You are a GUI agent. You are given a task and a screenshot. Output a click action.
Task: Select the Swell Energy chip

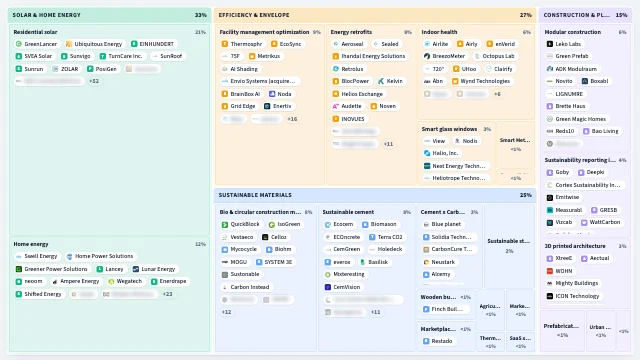(37, 256)
